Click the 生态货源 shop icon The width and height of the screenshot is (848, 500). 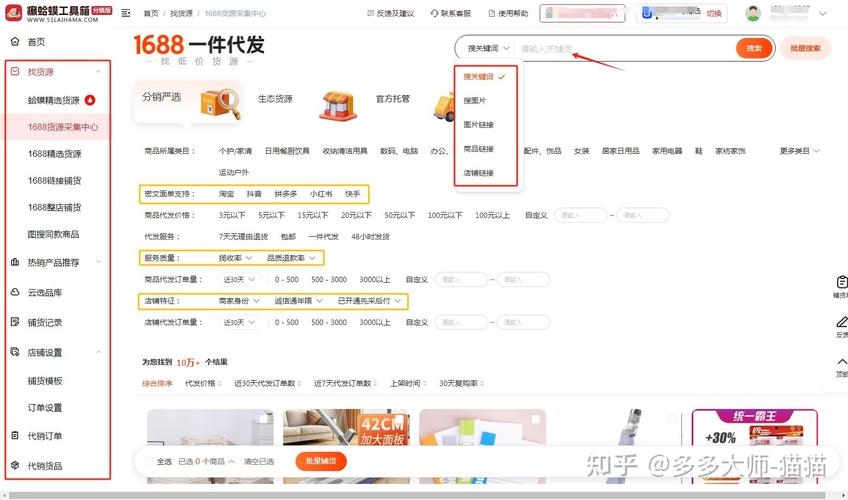point(337,105)
